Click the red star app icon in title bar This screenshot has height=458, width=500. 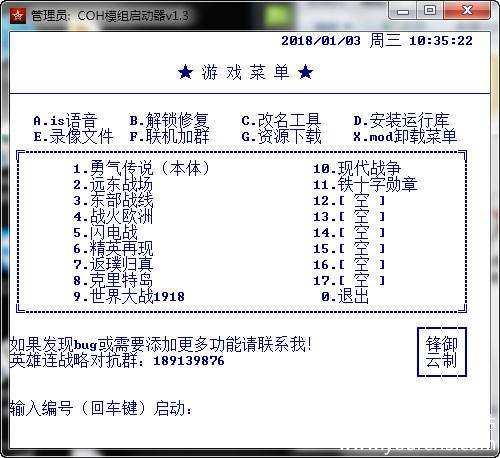pos(18,15)
